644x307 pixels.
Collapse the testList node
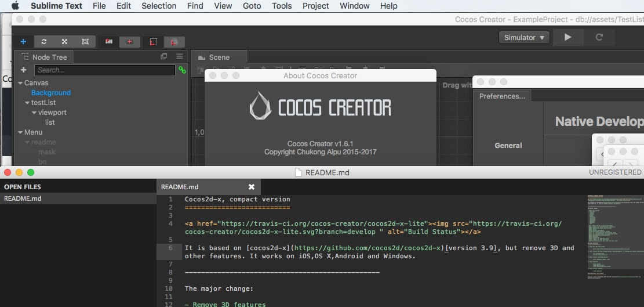click(27, 103)
